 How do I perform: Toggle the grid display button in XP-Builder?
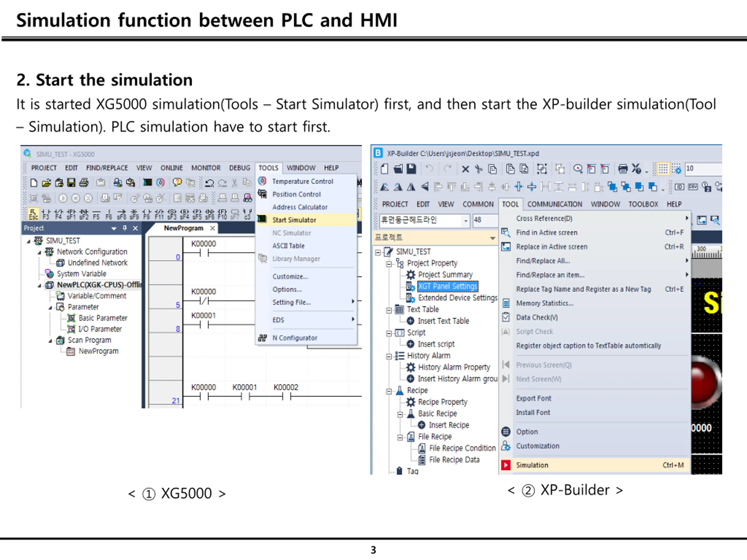tap(663, 169)
